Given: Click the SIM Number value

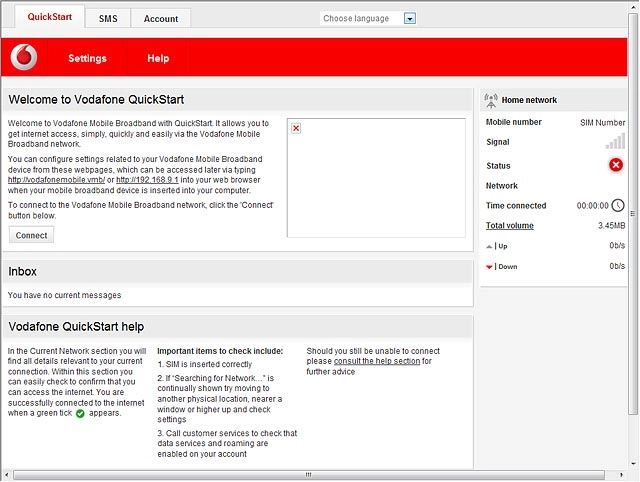Looking at the screenshot, I should pyautogui.click(x=602, y=122).
